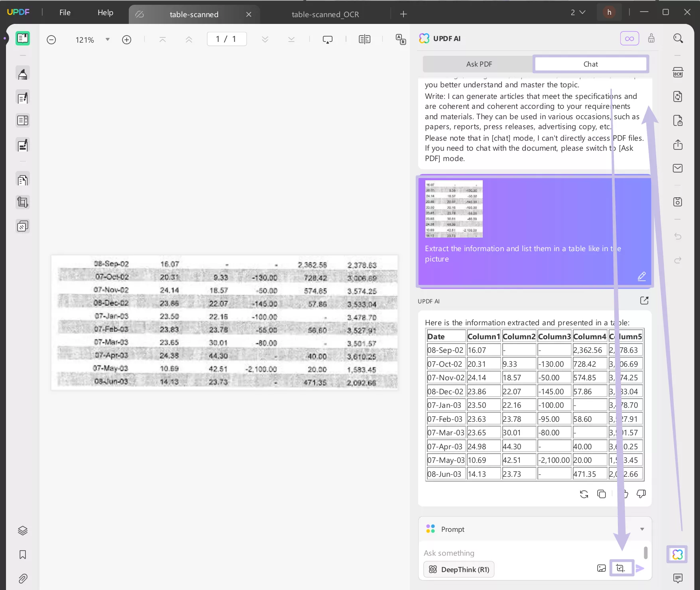700x590 pixels.
Task: Add a new tab
Action: coord(403,14)
